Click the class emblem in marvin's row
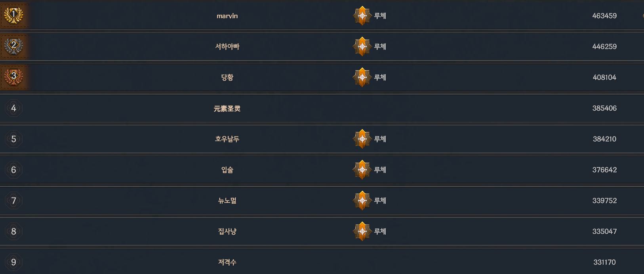The height and width of the screenshot is (274, 644). pos(362,16)
